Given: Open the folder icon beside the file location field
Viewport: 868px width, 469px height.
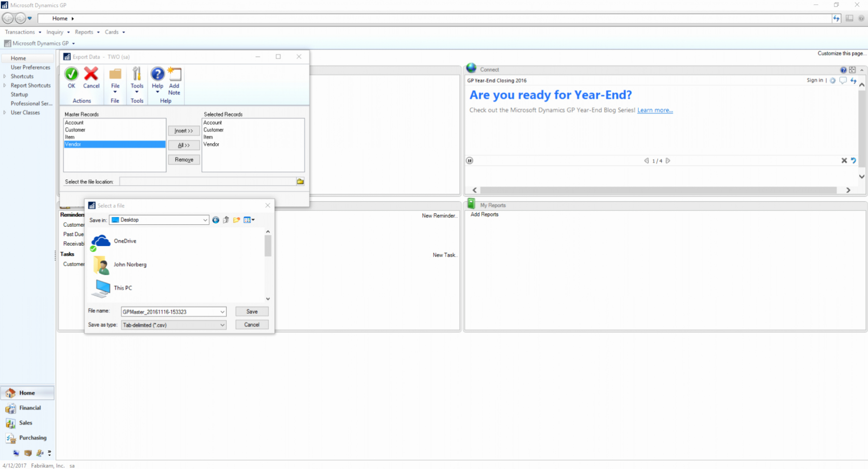Looking at the screenshot, I should point(300,181).
